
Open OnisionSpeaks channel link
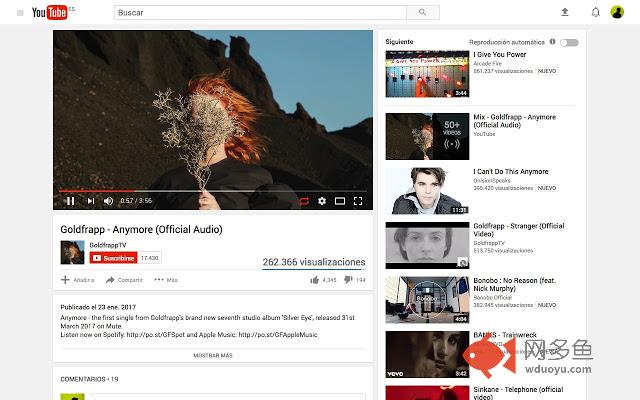coord(492,180)
